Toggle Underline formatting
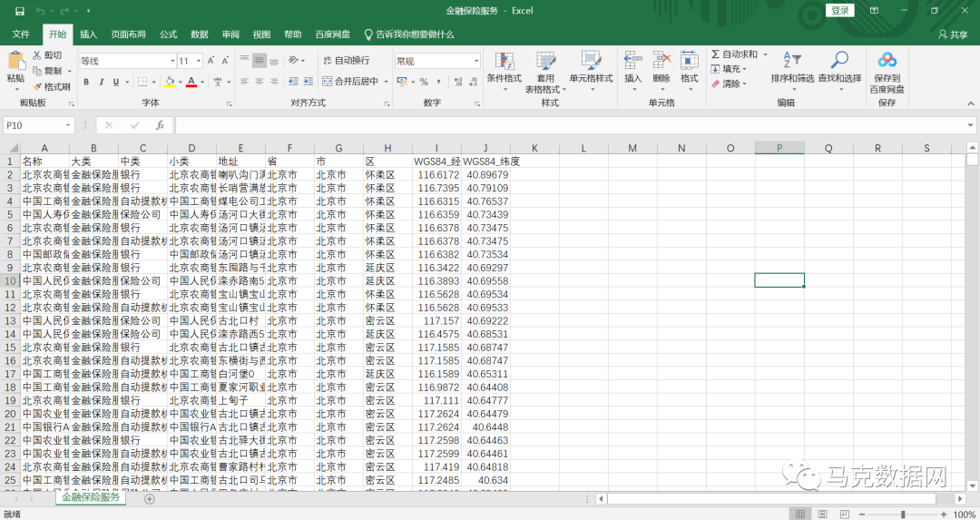Image resolution: width=980 pixels, height=520 pixels. 115,82
